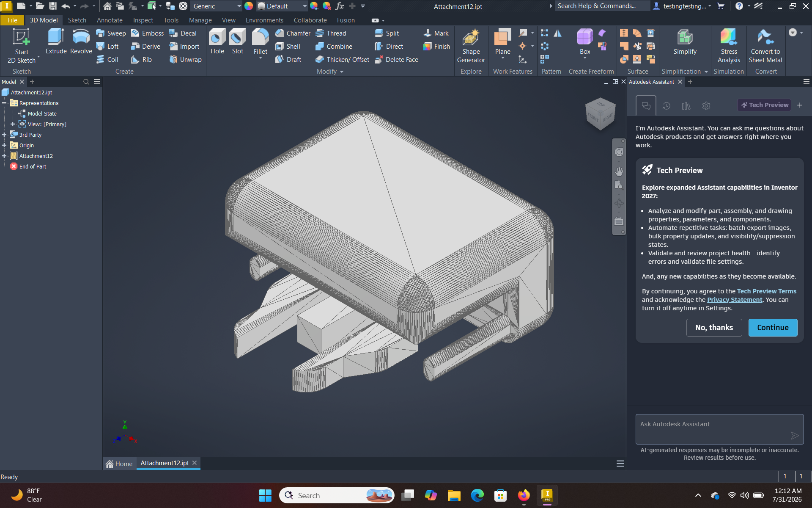Open the Manage ribbon tab
Viewport: 812px width, 508px height.
200,20
